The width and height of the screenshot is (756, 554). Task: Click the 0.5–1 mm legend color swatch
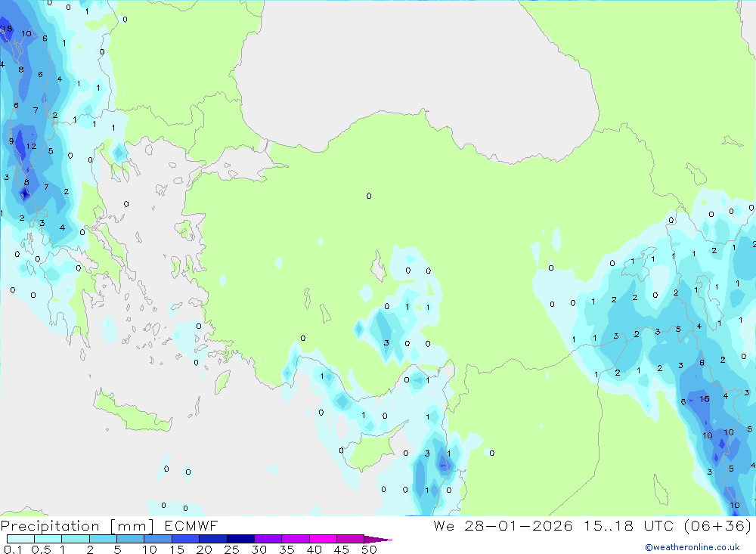48,539
